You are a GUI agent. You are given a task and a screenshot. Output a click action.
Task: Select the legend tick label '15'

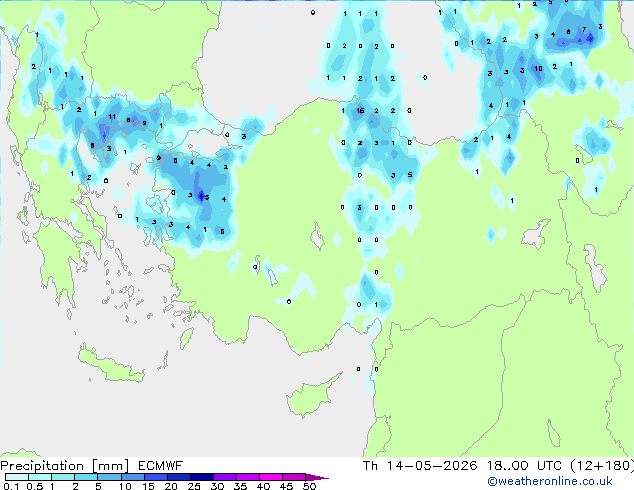click(x=148, y=486)
